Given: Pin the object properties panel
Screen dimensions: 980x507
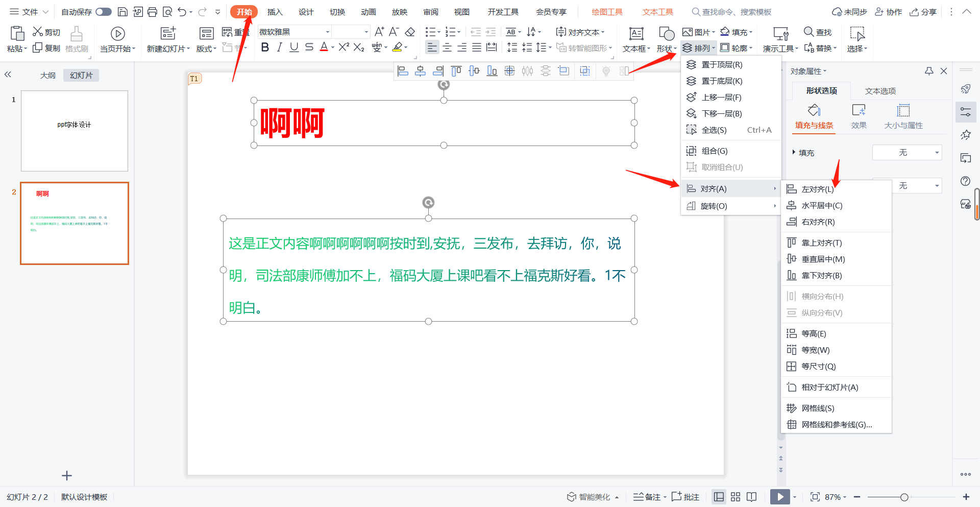Looking at the screenshot, I should [x=929, y=71].
